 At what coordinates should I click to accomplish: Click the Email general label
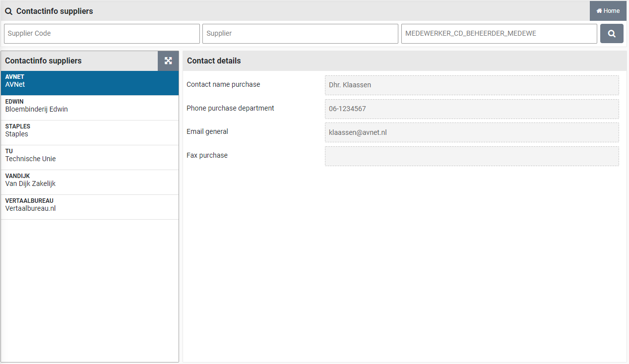[207, 131]
